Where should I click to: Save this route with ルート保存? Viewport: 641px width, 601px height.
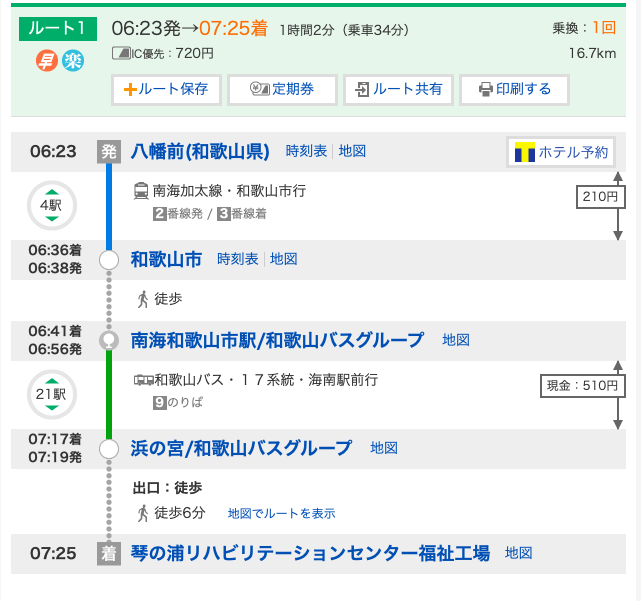166,90
